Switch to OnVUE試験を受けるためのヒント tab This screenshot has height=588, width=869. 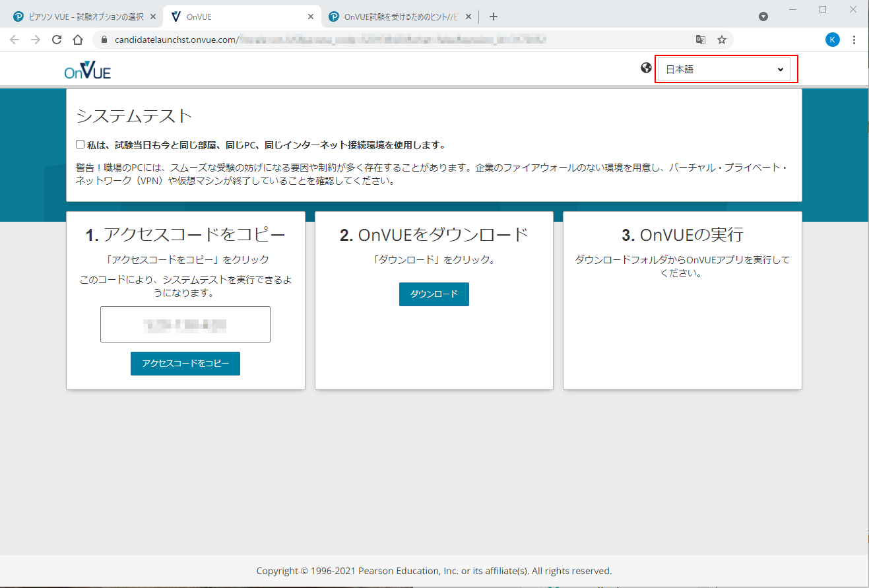399,16
